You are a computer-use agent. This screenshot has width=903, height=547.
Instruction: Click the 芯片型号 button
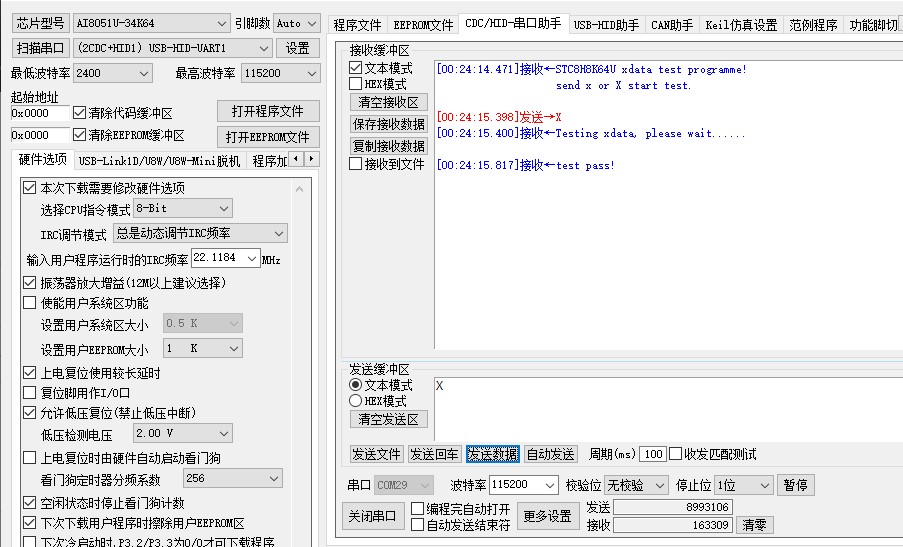[40, 23]
